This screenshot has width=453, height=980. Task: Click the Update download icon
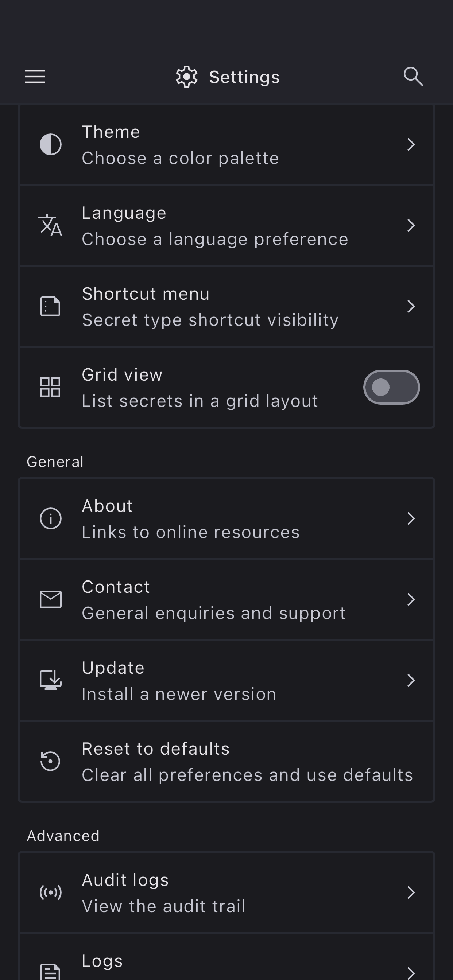51,680
